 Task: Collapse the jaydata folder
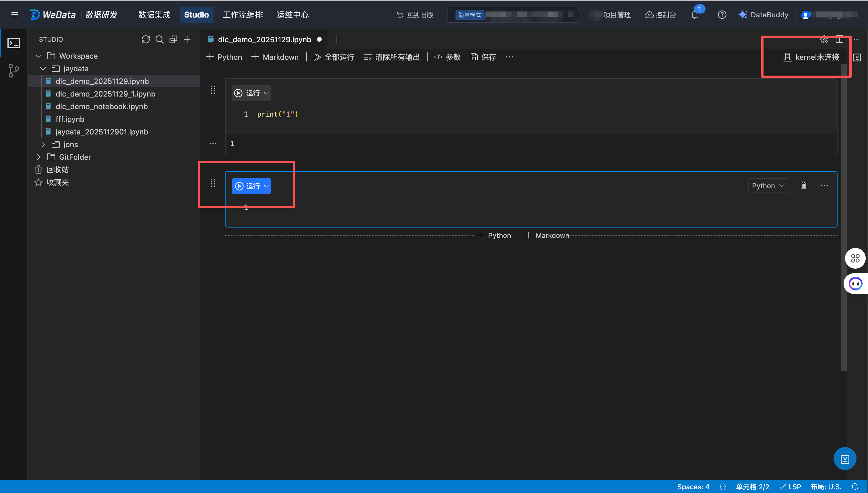43,69
